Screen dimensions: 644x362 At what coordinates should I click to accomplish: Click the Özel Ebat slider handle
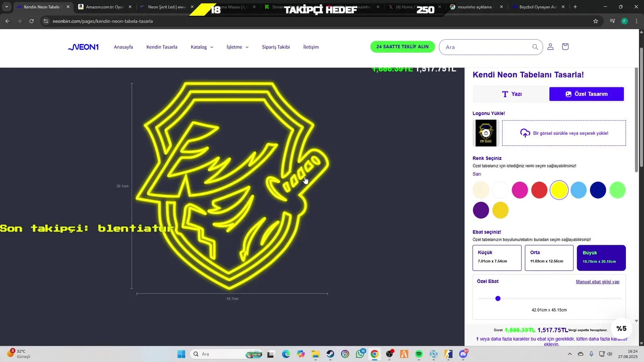pyautogui.click(x=498, y=299)
